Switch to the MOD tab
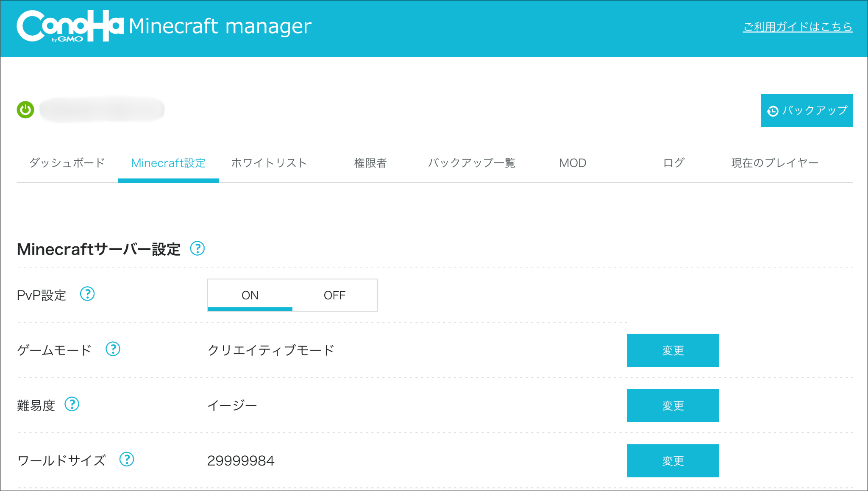 pyautogui.click(x=573, y=163)
